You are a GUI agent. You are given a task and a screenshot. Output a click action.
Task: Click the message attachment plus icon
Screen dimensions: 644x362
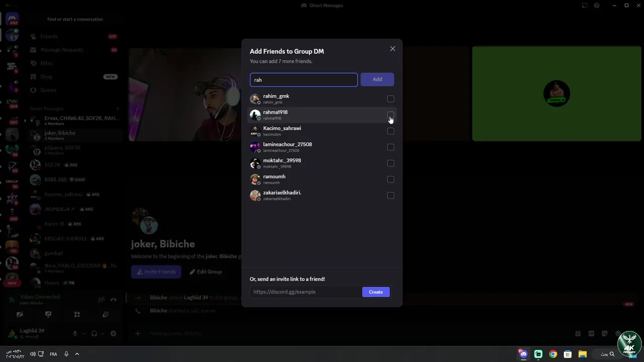(137, 333)
